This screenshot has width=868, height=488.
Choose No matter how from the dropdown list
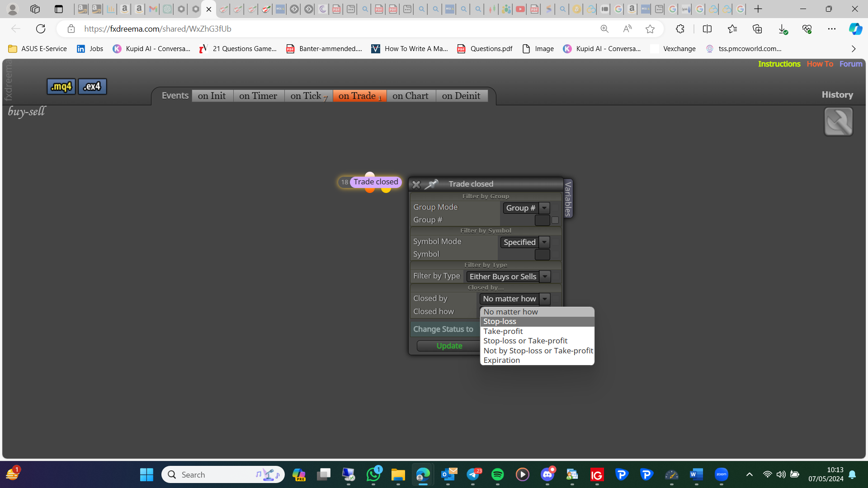pyautogui.click(x=537, y=312)
